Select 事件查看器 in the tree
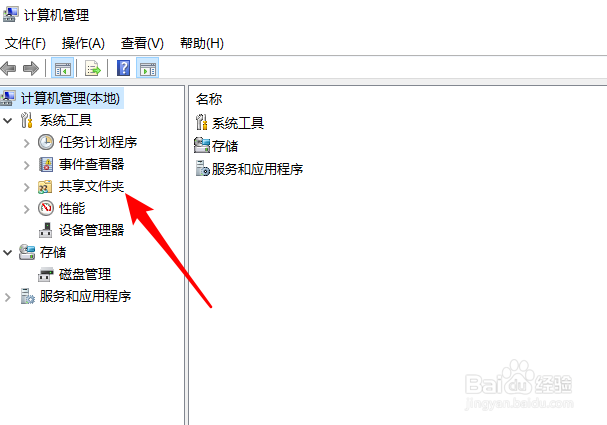The image size is (607, 425). pos(91,164)
